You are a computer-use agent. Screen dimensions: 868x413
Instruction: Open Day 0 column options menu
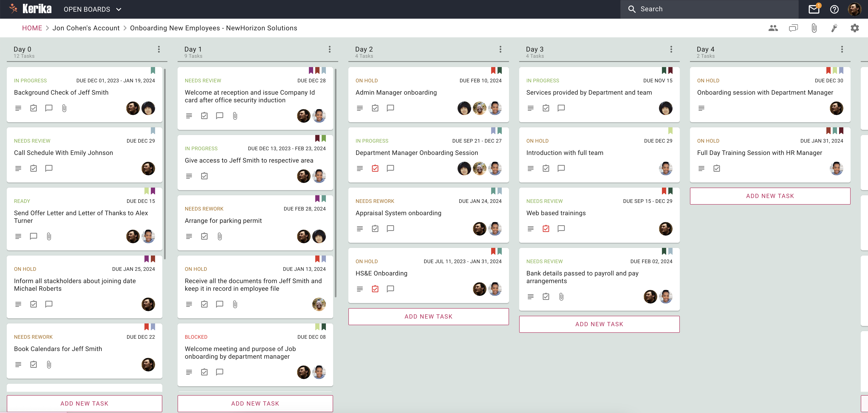pyautogui.click(x=159, y=49)
